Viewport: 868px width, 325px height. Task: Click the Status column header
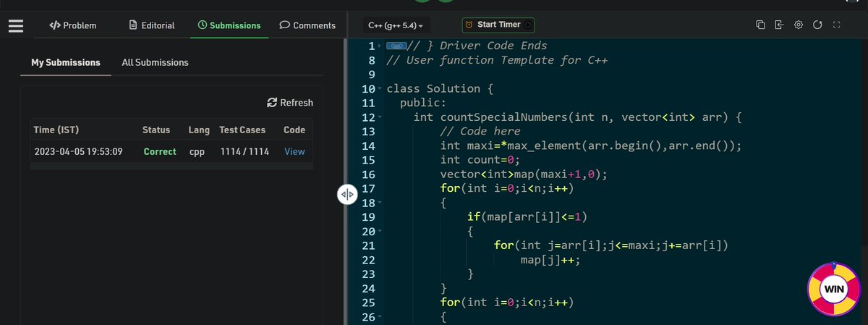click(x=156, y=130)
